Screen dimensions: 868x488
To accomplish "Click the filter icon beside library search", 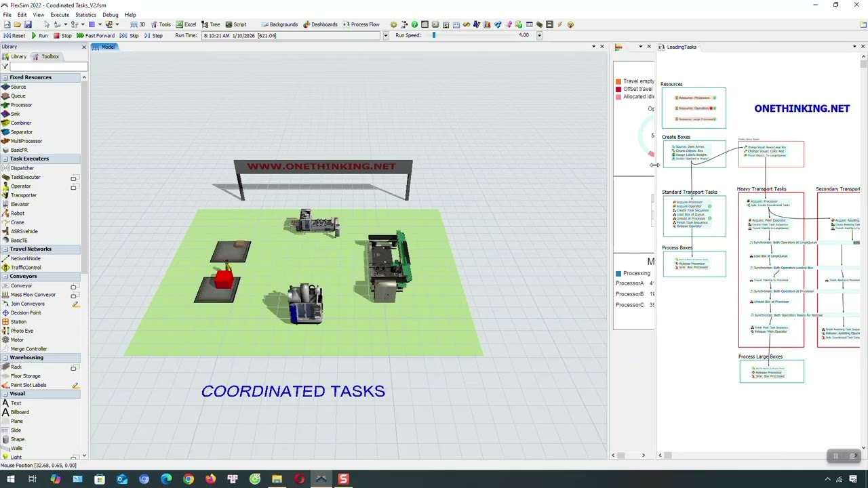I will [5, 66].
